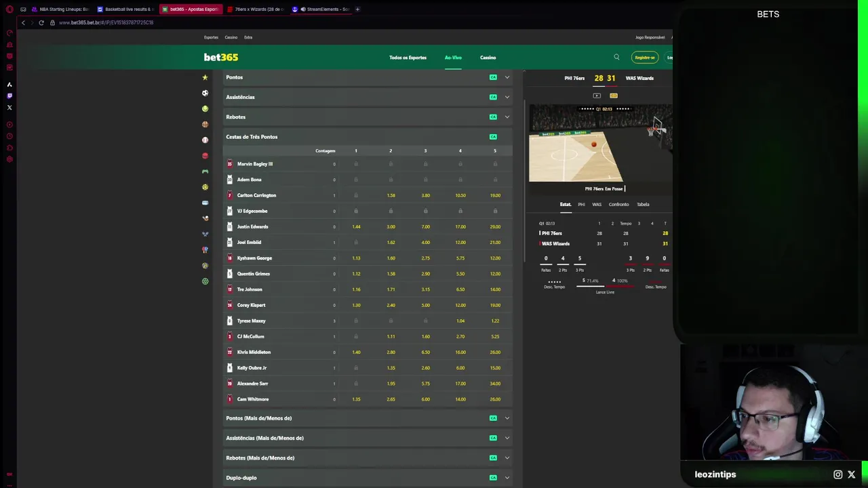868x488 pixels.
Task: Switch to NBA Starting Lineups browser tab
Action: click(x=60, y=9)
